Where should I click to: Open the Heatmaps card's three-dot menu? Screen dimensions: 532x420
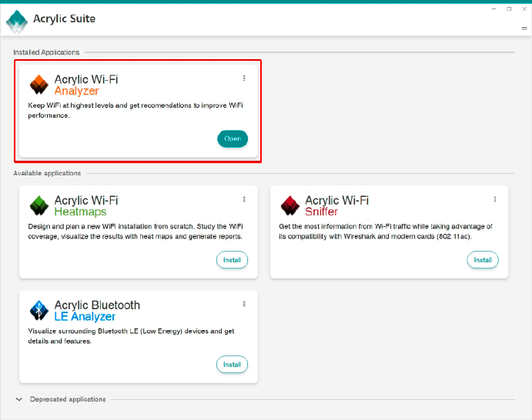[x=244, y=199]
